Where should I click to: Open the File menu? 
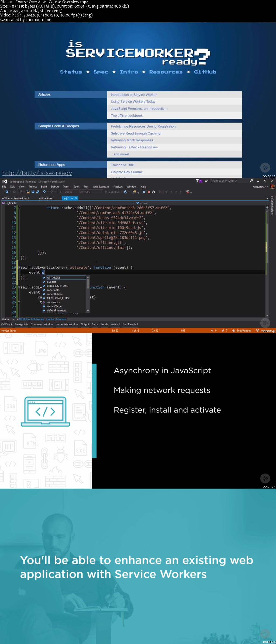pyautogui.click(x=4, y=187)
